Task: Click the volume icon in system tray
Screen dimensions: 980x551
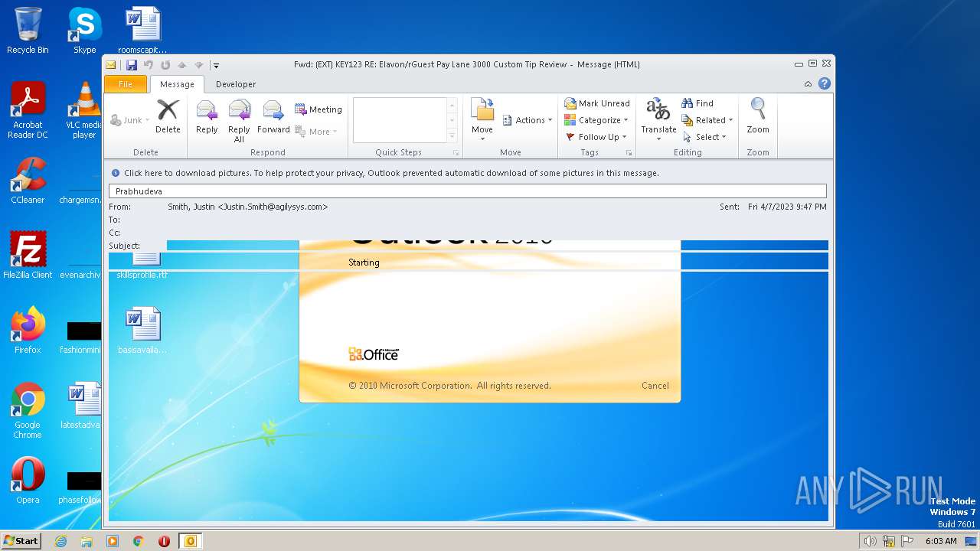Action: coord(871,541)
